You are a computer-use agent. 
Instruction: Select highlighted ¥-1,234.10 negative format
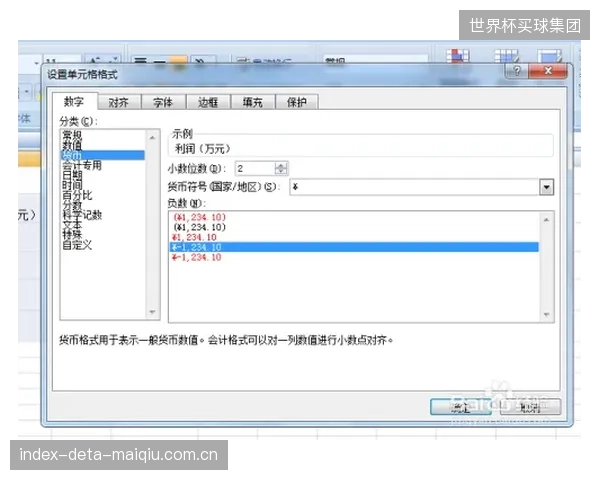pyautogui.click(x=354, y=247)
